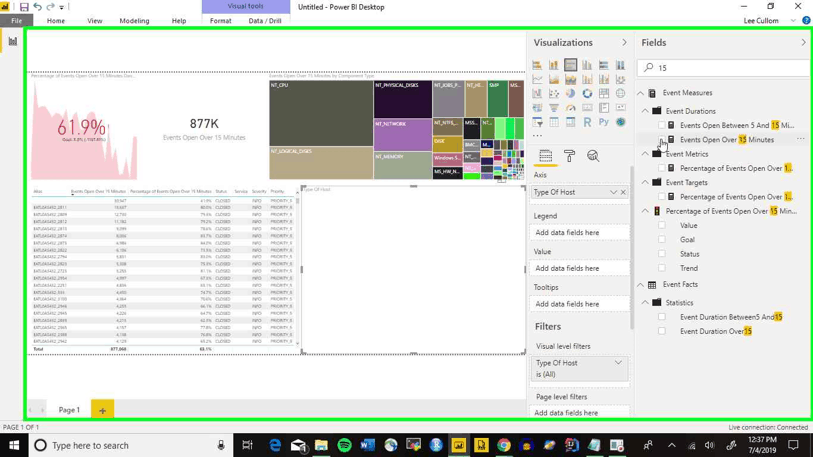Remove Type Of Host from Axis
Screen dimensions: 815x458
[x=623, y=192]
